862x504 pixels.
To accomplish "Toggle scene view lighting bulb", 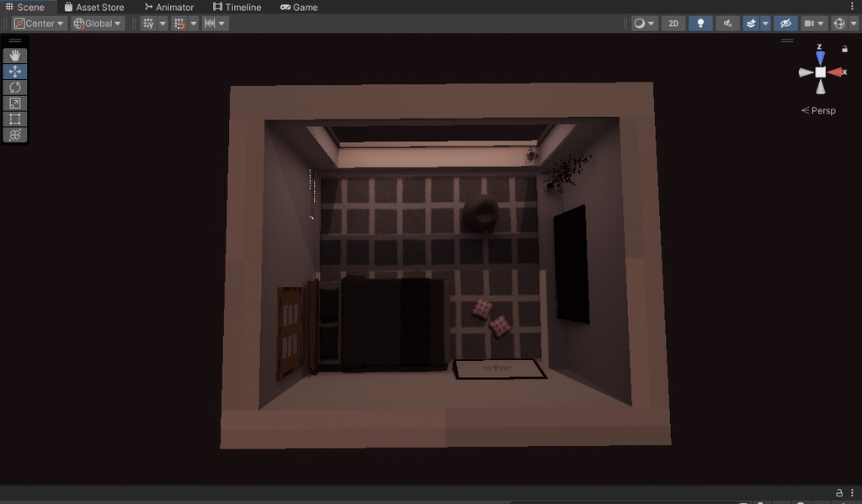I will (700, 23).
